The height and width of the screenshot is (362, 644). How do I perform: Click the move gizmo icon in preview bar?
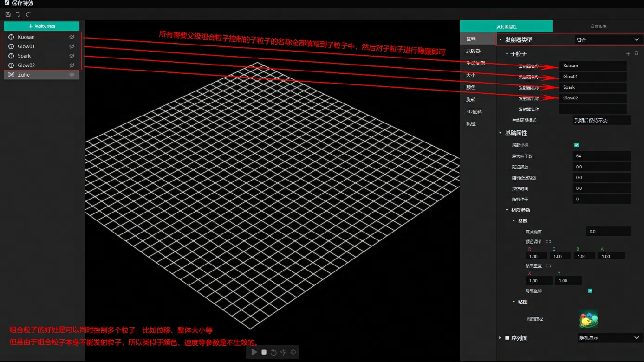click(283, 352)
